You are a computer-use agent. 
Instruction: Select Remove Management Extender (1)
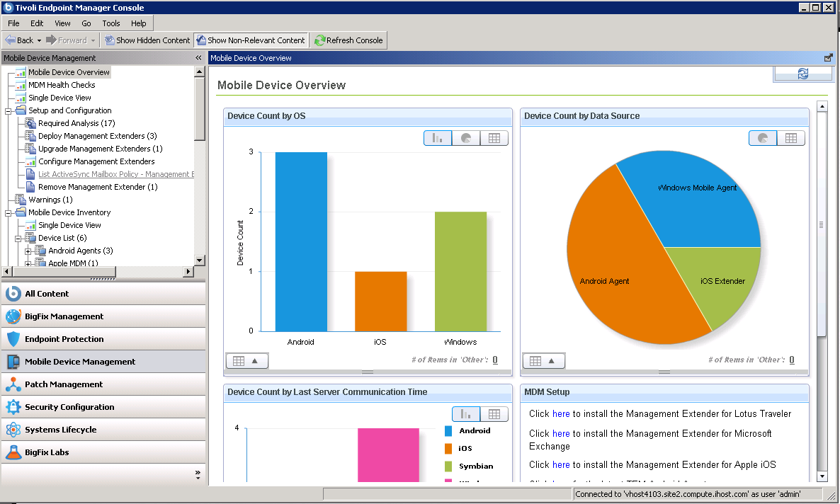point(98,187)
